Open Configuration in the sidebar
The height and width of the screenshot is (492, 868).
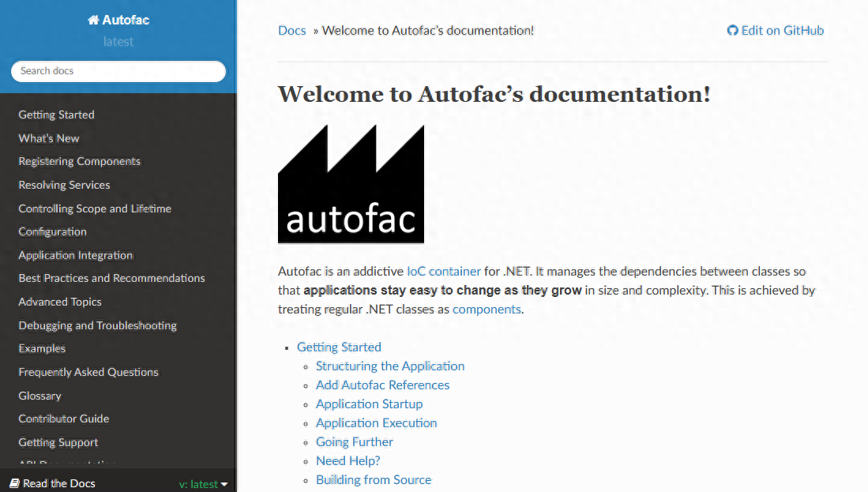tap(53, 231)
